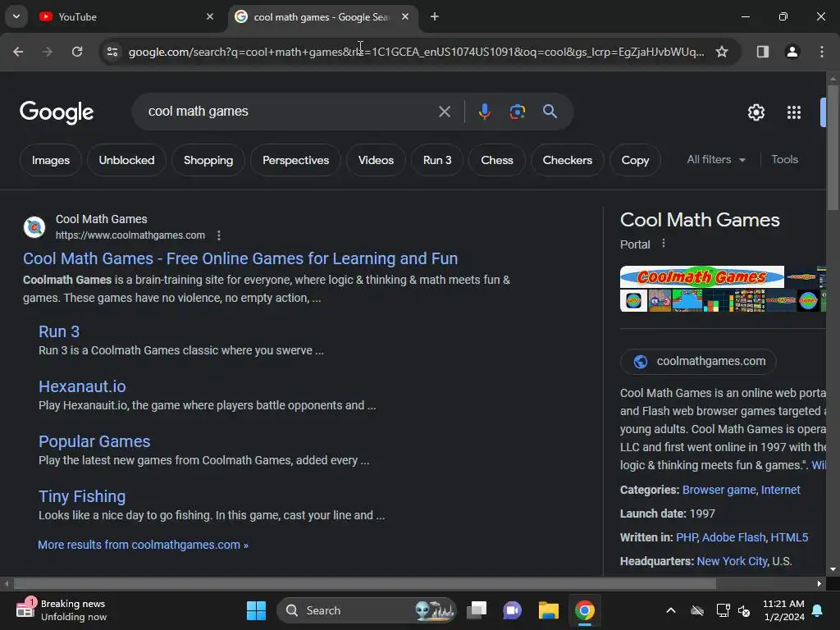840x630 pixels.
Task: Switch to Shopping results
Action: [208, 160]
